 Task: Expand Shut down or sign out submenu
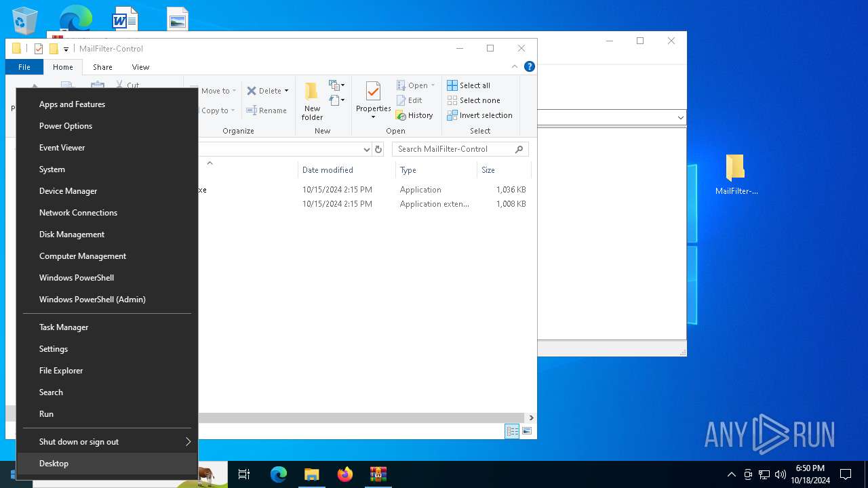[107, 442]
